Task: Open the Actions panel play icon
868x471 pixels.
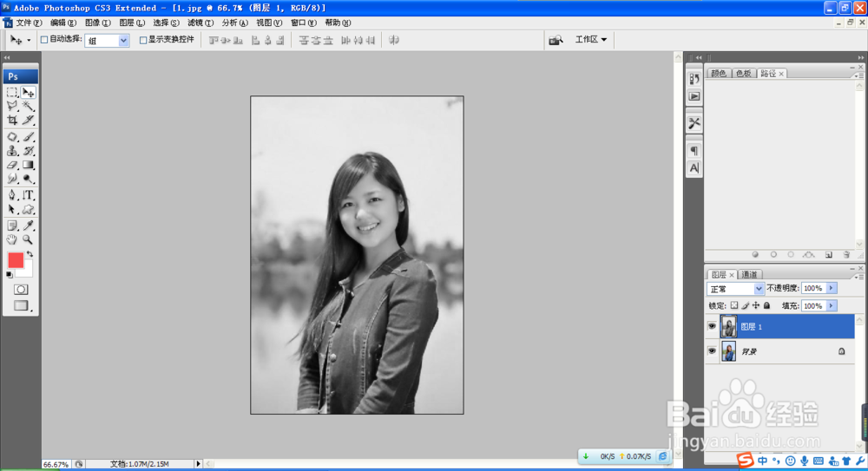Action: click(694, 96)
